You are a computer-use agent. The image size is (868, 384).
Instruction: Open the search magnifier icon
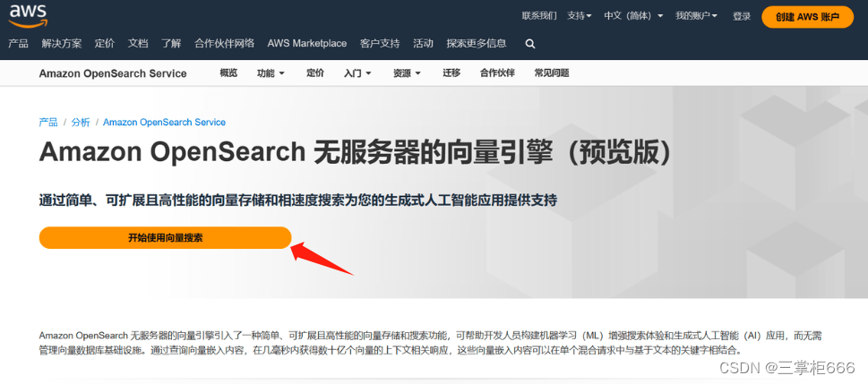(530, 44)
